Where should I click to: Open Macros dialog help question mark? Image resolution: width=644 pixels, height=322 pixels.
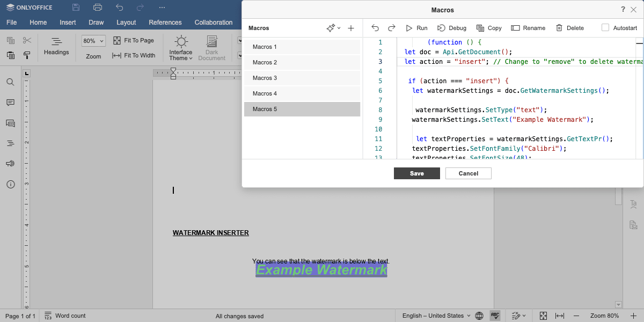(623, 10)
